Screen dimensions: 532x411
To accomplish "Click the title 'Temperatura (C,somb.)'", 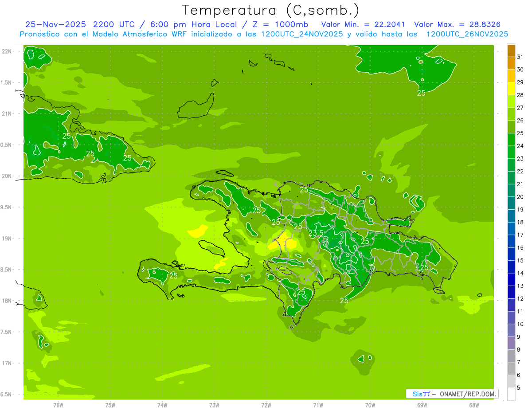I will tap(270, 10).
